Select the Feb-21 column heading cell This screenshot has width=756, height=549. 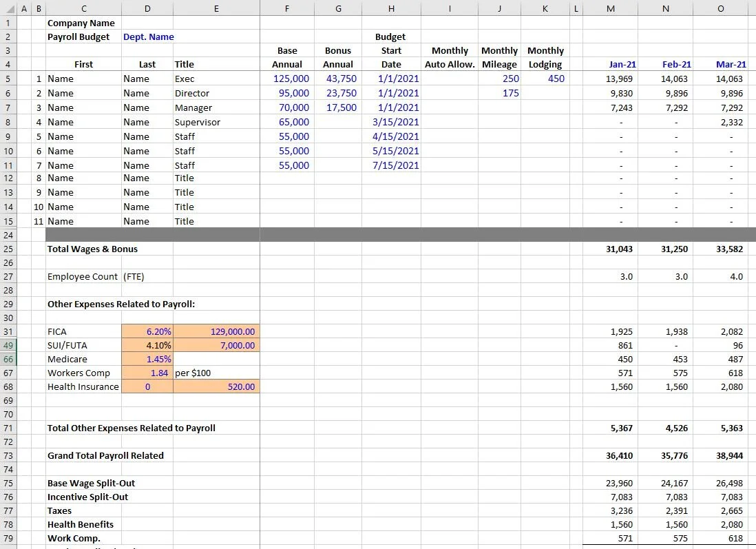665,65
